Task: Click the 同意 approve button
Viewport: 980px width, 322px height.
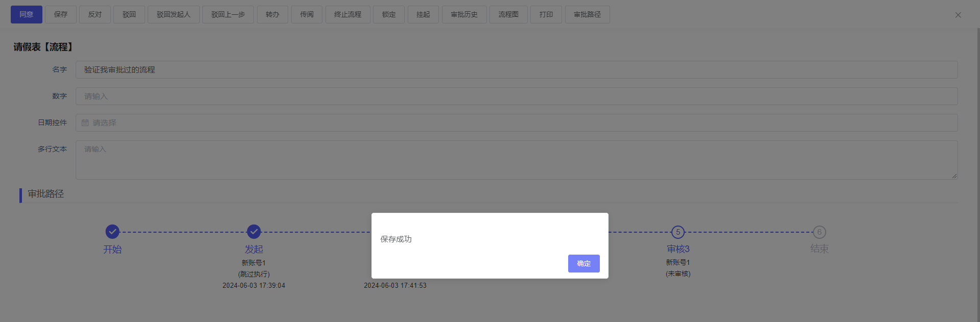Action: [x=27, y=14]
